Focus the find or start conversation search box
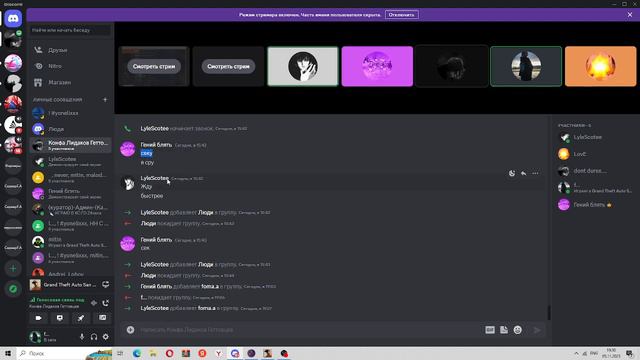Viewport: 640px width, 360px height. [70, 30]
